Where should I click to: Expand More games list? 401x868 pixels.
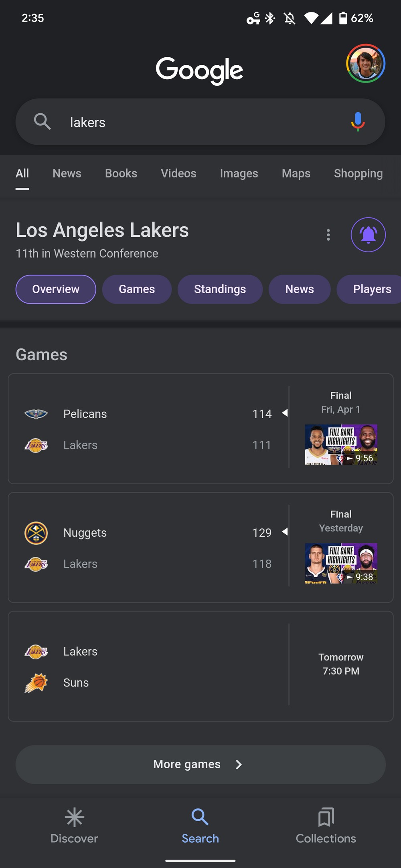coord(200,764)
